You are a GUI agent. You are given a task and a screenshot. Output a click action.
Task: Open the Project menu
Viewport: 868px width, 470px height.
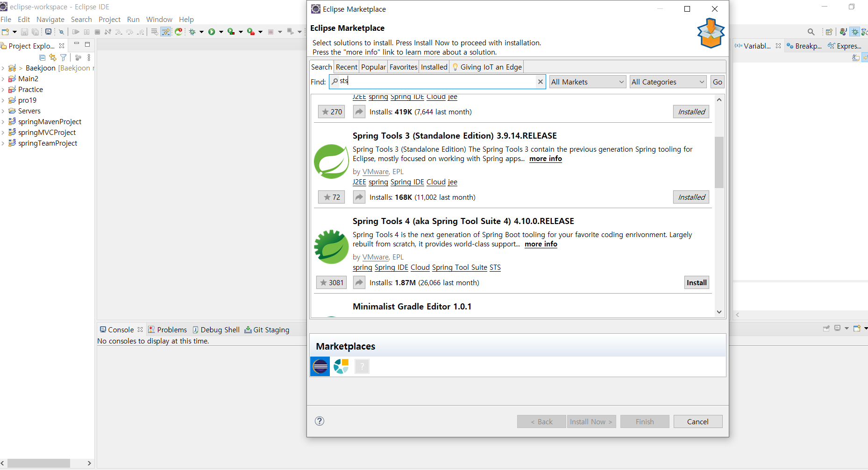click(109, 19)
